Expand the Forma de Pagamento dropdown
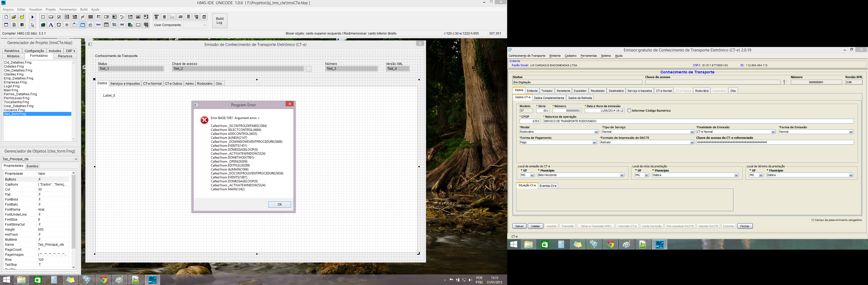Image resolution: width=868 pixels, height=285 pixels. (594, 143)
